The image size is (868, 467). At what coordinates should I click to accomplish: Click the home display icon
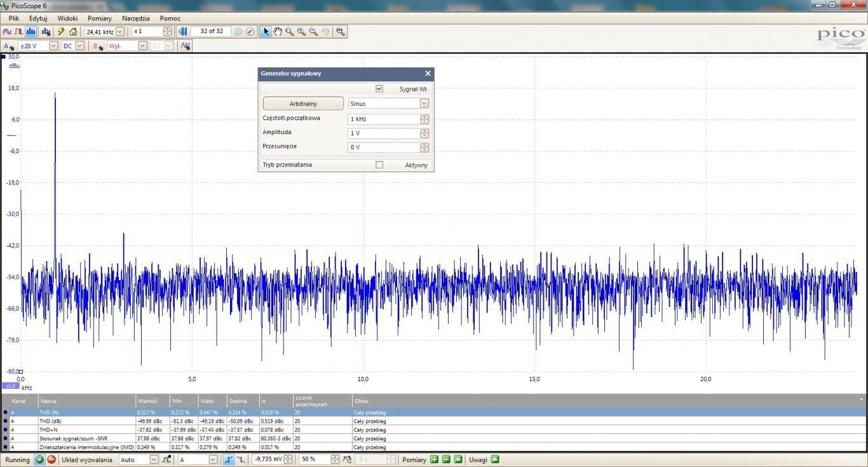(x=73, y=31)
